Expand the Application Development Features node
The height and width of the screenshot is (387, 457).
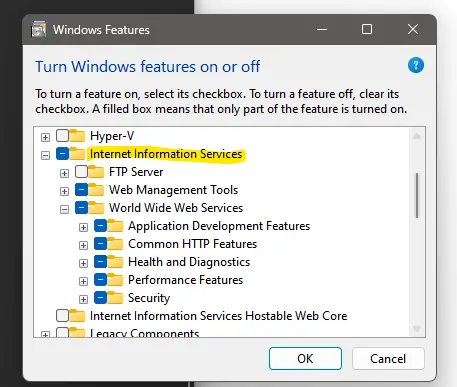[x=83, y=227]
